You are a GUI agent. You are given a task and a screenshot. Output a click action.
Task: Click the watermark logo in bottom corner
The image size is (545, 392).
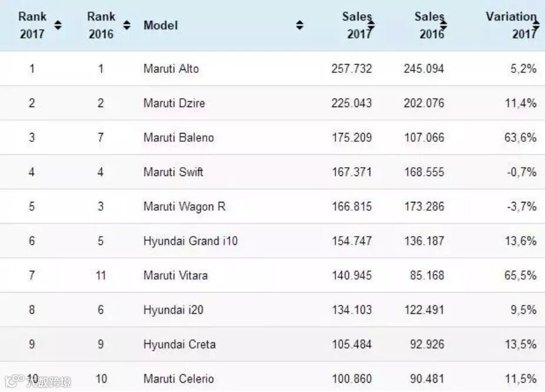pos(35,381)
